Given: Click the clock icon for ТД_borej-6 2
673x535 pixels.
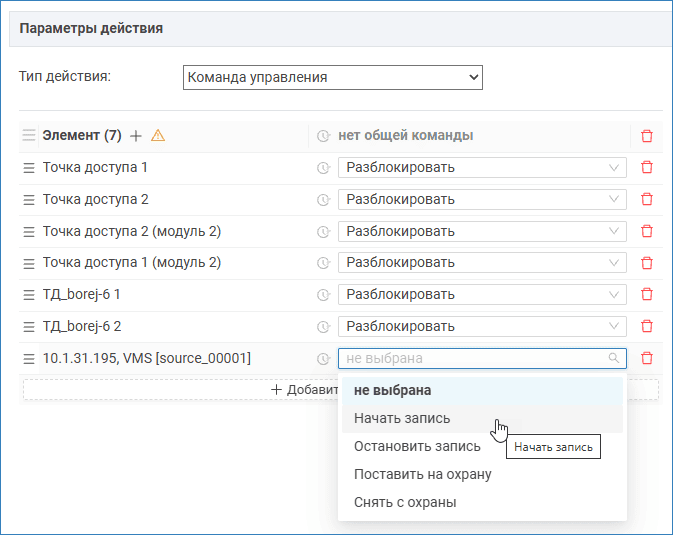Looking at the screenshot, I should pyautogui.click(x=323, y=327).
